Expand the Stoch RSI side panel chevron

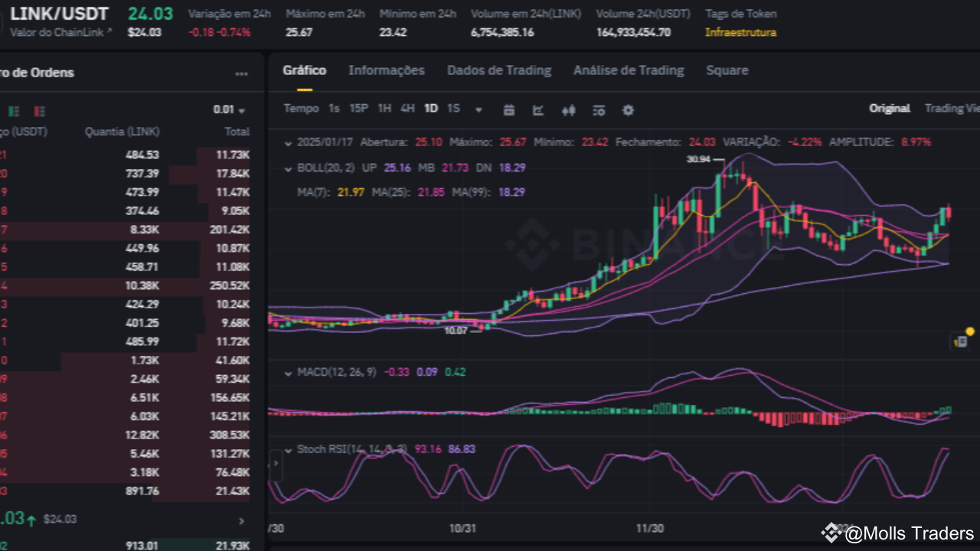click(275, 463)
